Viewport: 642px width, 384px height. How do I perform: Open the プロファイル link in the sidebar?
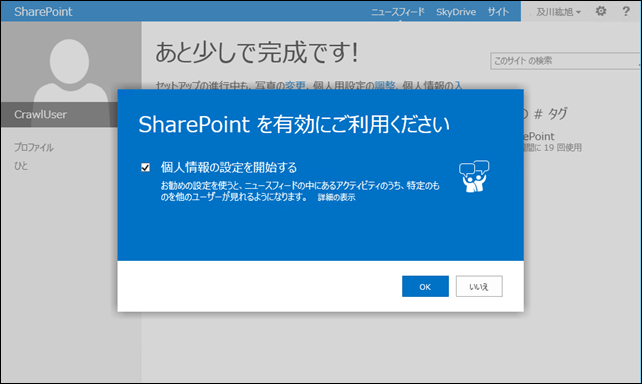coord(34,147)
